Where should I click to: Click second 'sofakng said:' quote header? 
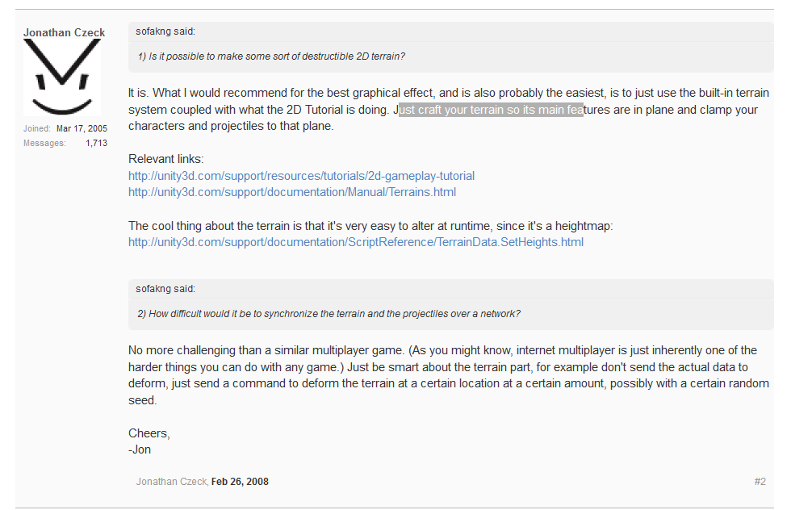[x=165, y=289]
